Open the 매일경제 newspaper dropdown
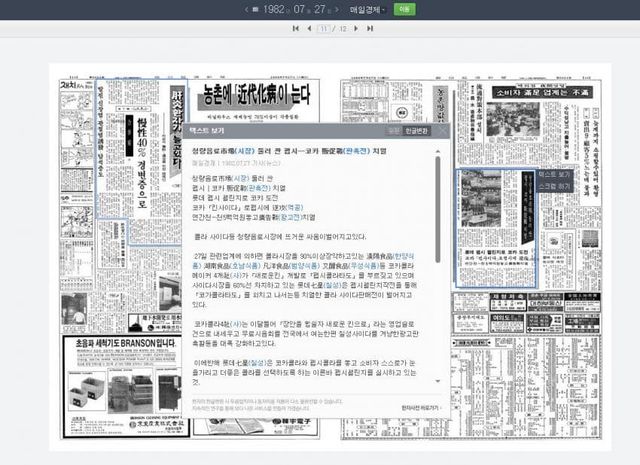 click(x=365, y=9)
